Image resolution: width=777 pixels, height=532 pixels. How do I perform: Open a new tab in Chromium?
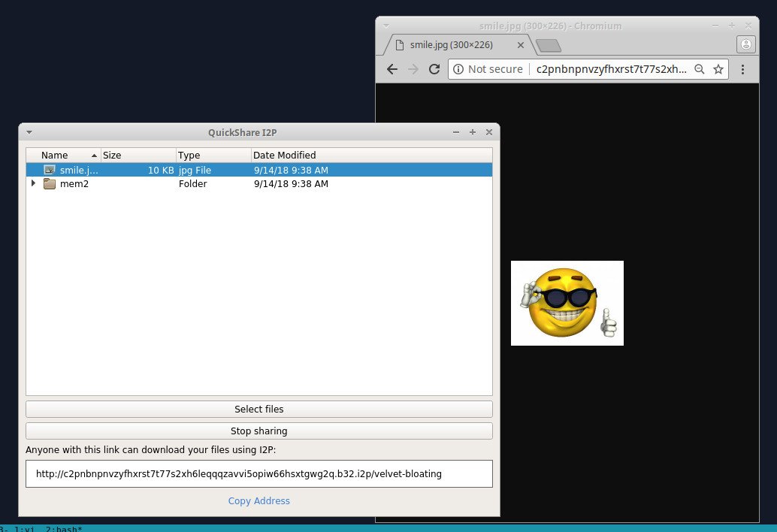(x=548, y=44)
